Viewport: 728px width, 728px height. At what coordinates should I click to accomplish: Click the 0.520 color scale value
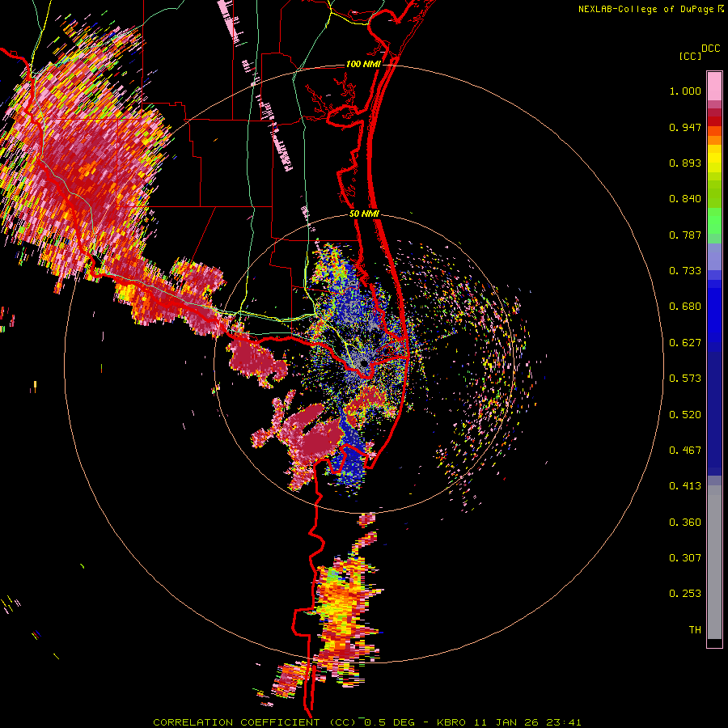[685, 415]
